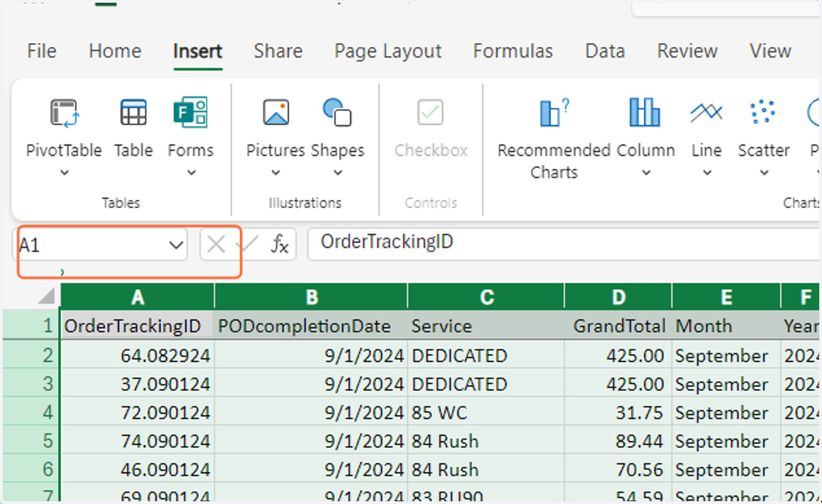822x504 pixels.
Task: Expand the Line chart dropdown arrow
Action: point(706,173)
